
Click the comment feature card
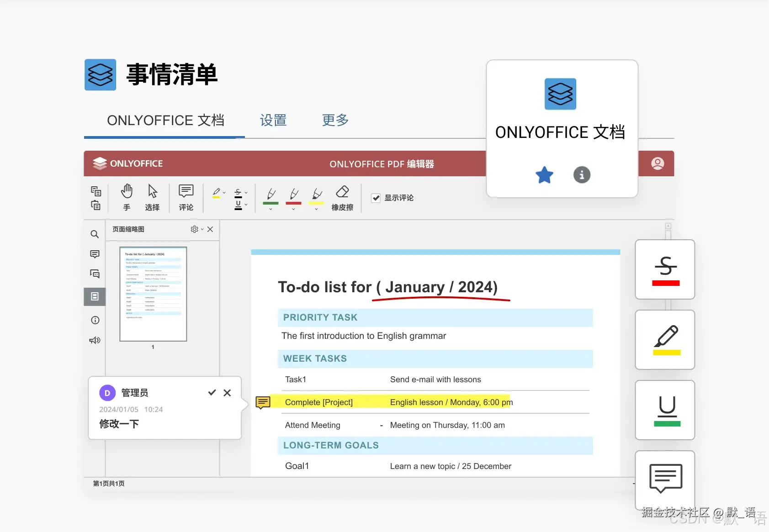[x=665, y=480]
